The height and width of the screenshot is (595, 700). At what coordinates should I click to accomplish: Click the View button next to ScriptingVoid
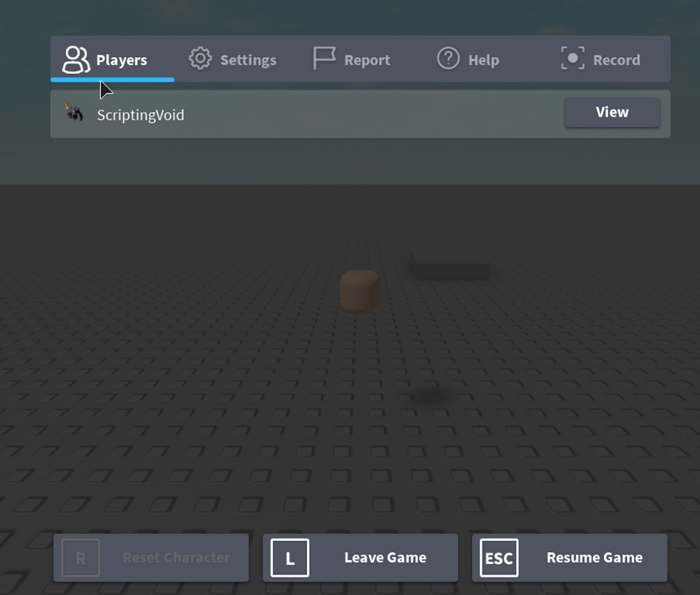pyautogui.click(x=612, y=113)
